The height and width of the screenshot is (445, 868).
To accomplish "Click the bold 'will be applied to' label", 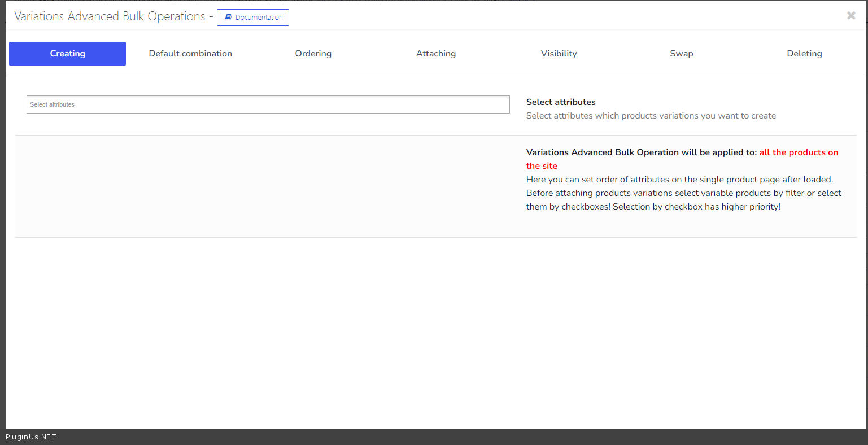I will pyautogui.click(x=641, y=152).
